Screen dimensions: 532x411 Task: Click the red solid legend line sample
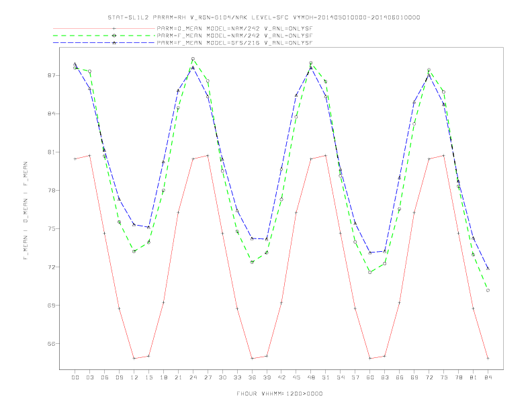click(x=104, y=28)
